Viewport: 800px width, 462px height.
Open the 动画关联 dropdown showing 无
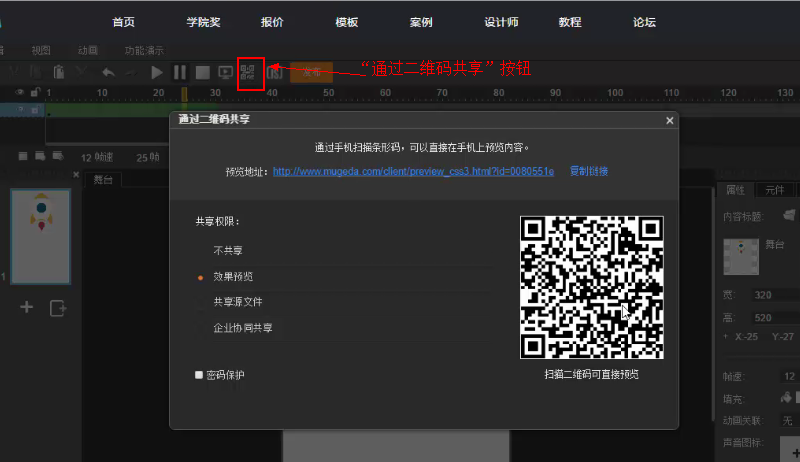789,421
